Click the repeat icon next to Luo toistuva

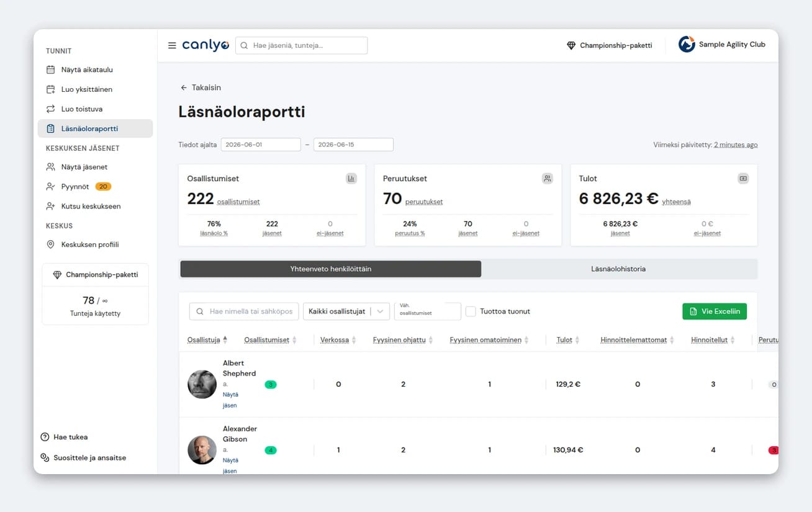click(x=51, y=109)
